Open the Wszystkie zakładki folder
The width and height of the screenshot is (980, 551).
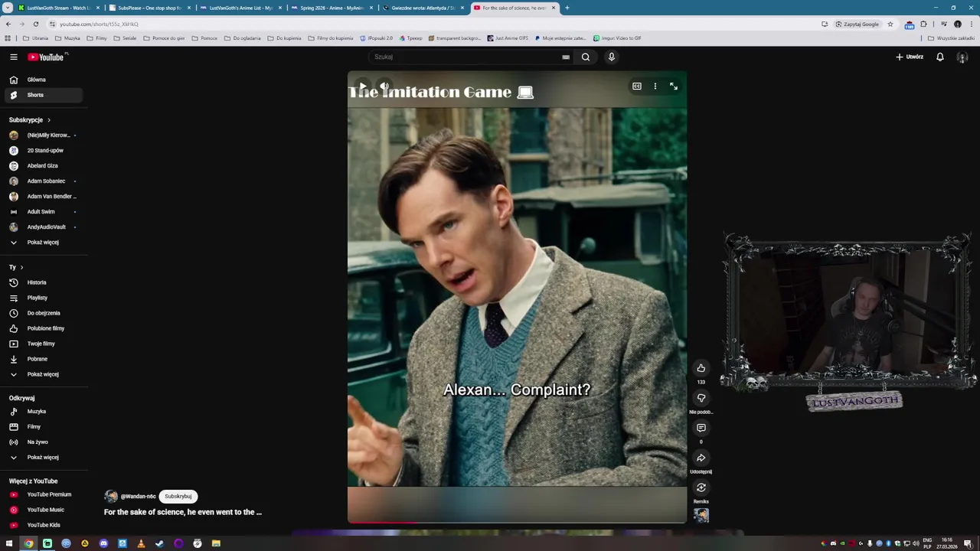951,37
